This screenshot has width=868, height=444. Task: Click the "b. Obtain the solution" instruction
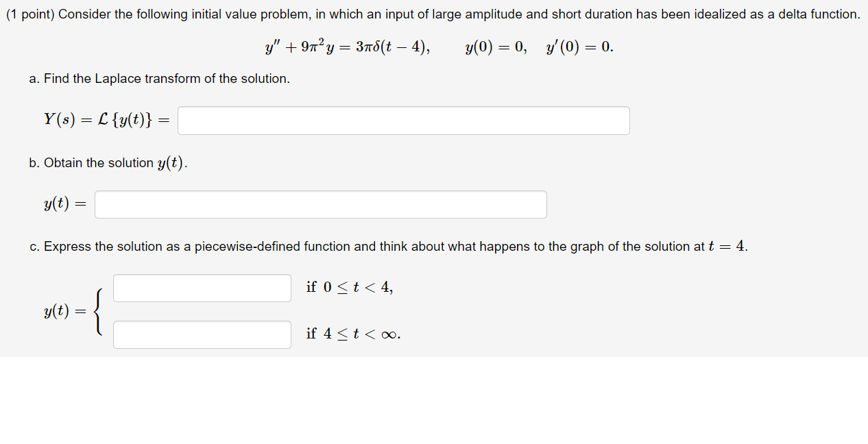tap(108, 163)
